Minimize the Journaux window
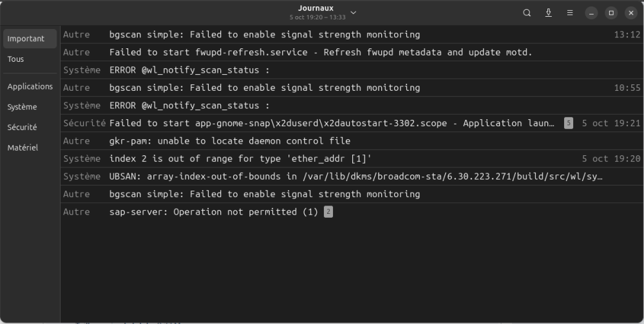This screenshot has height=324, width=644. (591, 13)
